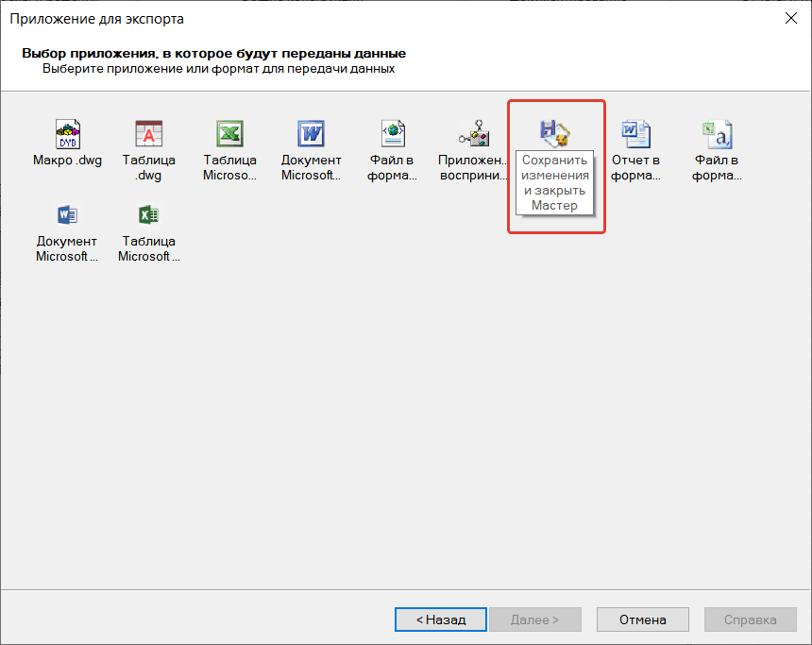812x645 pixels.
Task: Go back with the < Назад button
Action: click(441, 620)
